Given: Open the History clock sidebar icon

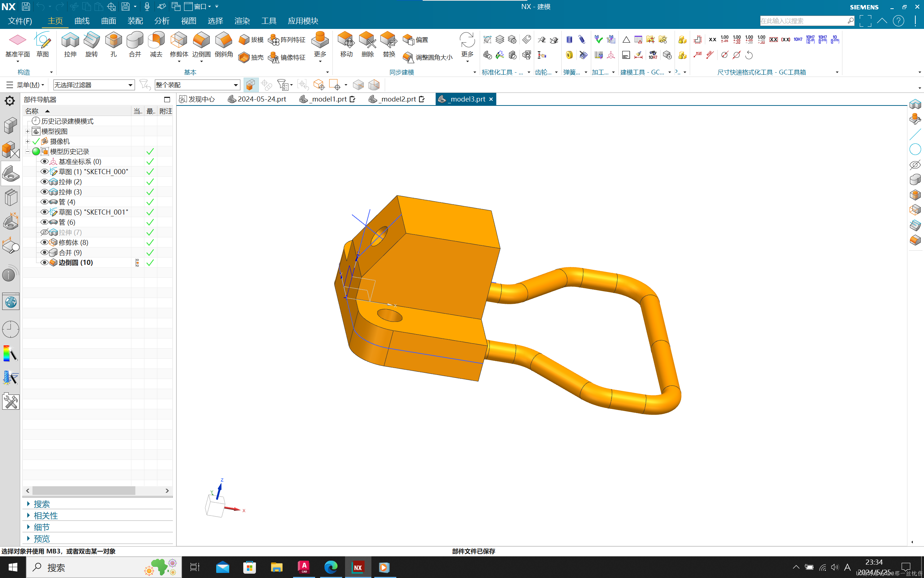Looking at the screenshot, I should pos(10,329).
